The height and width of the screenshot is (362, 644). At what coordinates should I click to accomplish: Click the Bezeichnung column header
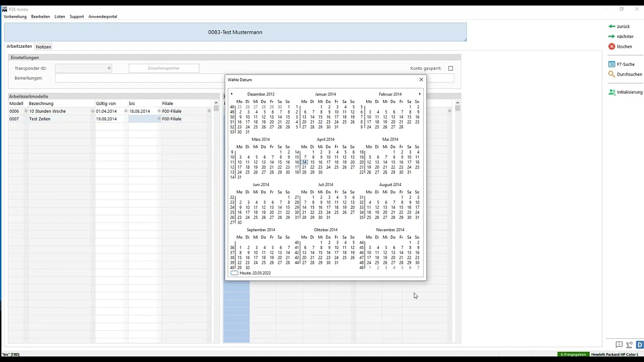[x=41, y=104]
